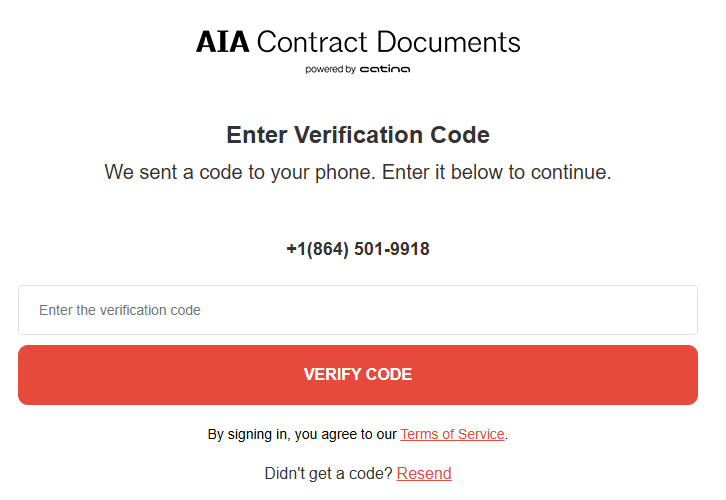
Task: Click the bold AIA logo lettering
Action: click(x=222, y=42)
